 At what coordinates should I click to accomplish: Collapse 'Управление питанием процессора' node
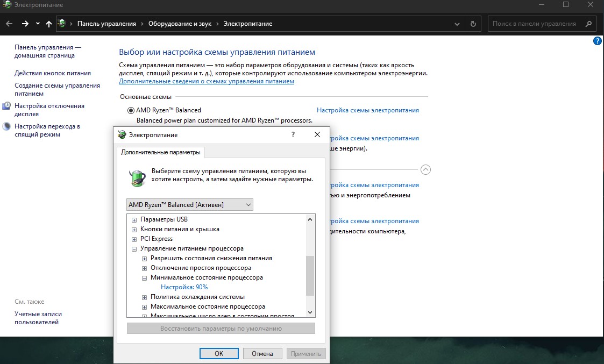pos(134,249)
